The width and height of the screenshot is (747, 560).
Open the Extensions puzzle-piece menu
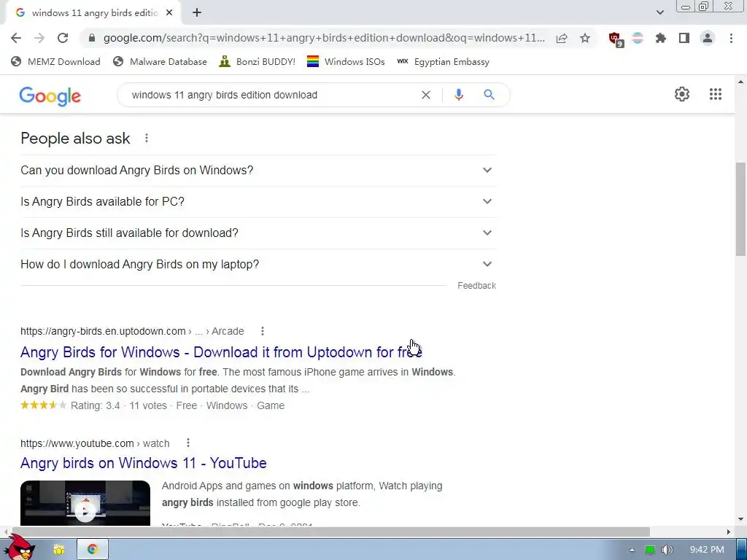[x=661, y=38]
